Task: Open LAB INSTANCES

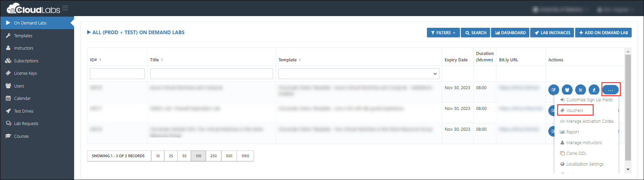Action: click(552, 33)
